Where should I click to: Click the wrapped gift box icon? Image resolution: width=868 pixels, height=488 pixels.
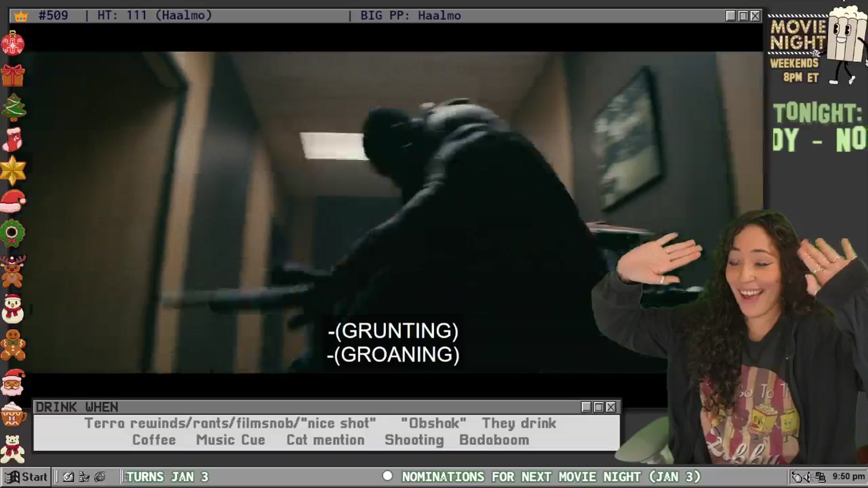tap(13, 75)
